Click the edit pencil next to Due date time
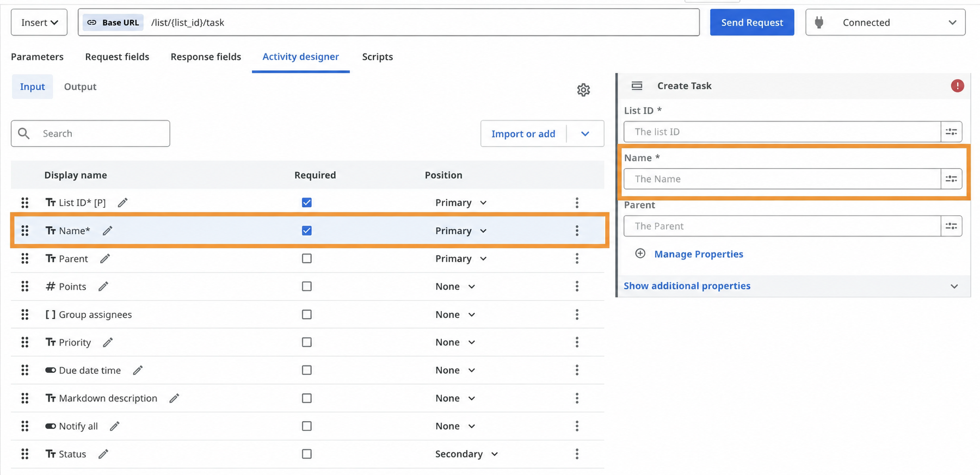 pyautogui.click(x=138, y=370)
